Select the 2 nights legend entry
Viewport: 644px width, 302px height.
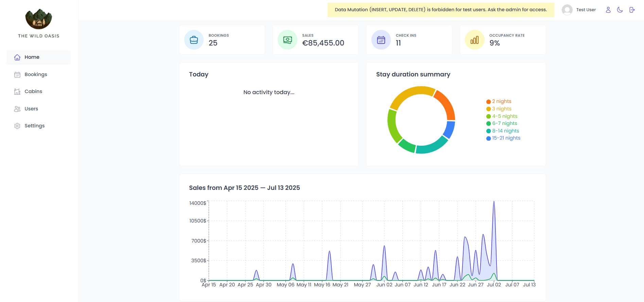click(x=501, y=101)
